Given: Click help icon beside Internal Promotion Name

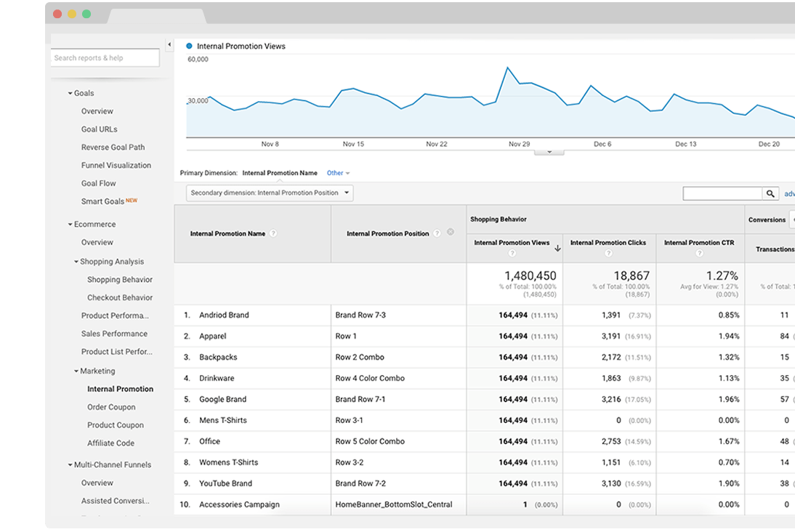Looking at the screenshot, I should click(273, 234).
